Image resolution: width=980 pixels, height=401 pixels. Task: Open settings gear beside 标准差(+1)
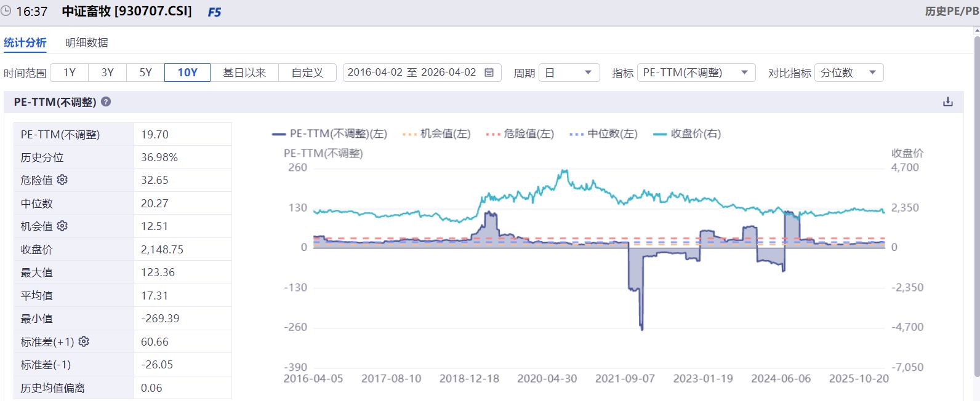[x=84, y=341]
